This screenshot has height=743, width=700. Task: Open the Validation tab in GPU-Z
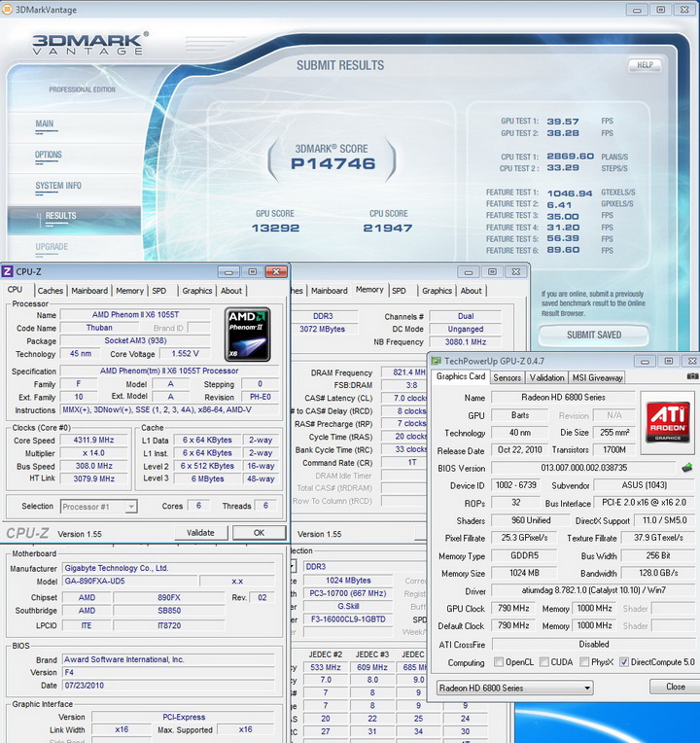(546, 377)
